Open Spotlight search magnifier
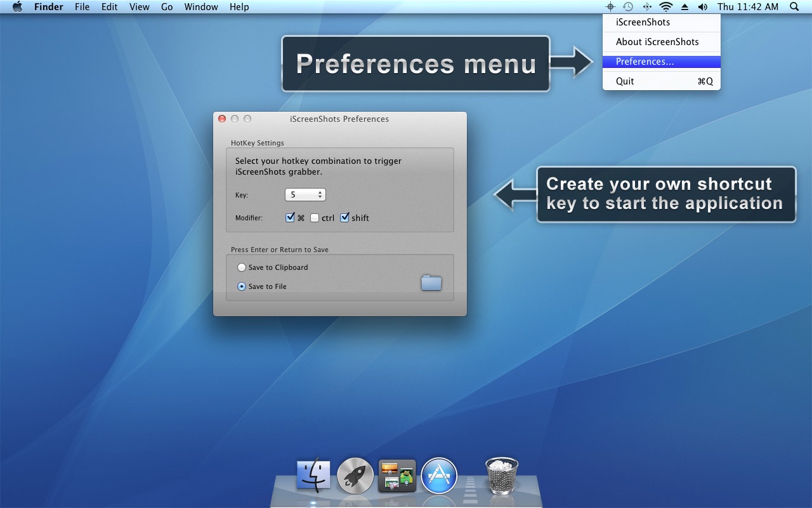 click(795, 7)
